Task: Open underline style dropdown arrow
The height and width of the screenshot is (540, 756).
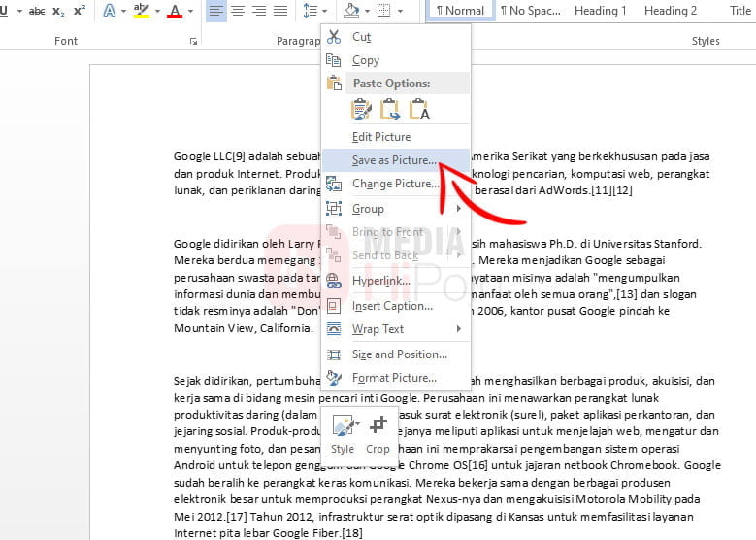Action: 19,11
